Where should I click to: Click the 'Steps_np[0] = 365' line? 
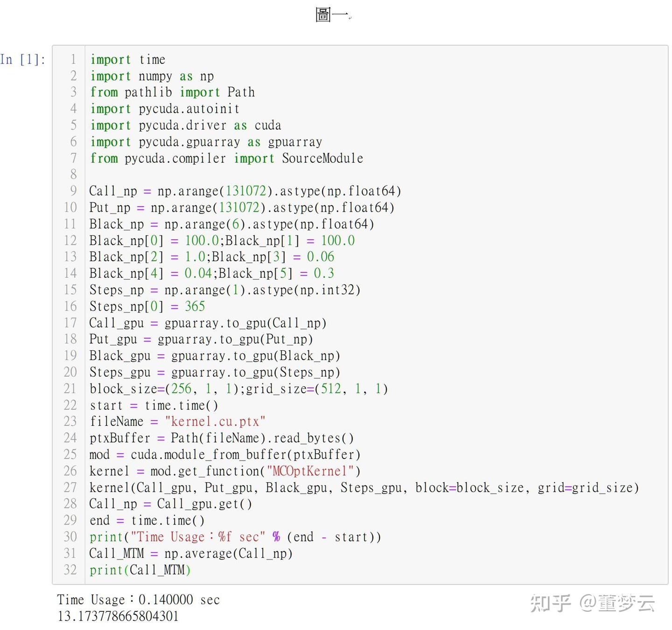(x=147, y=306)
